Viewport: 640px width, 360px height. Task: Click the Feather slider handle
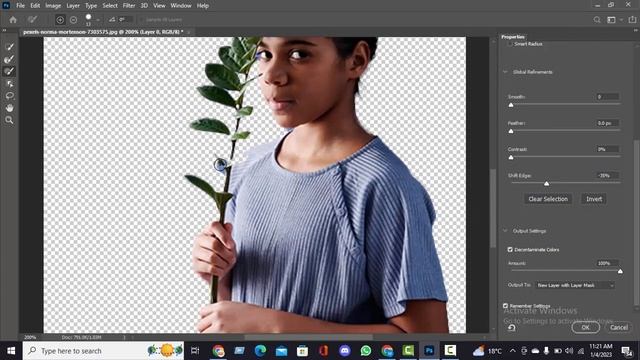511,131
